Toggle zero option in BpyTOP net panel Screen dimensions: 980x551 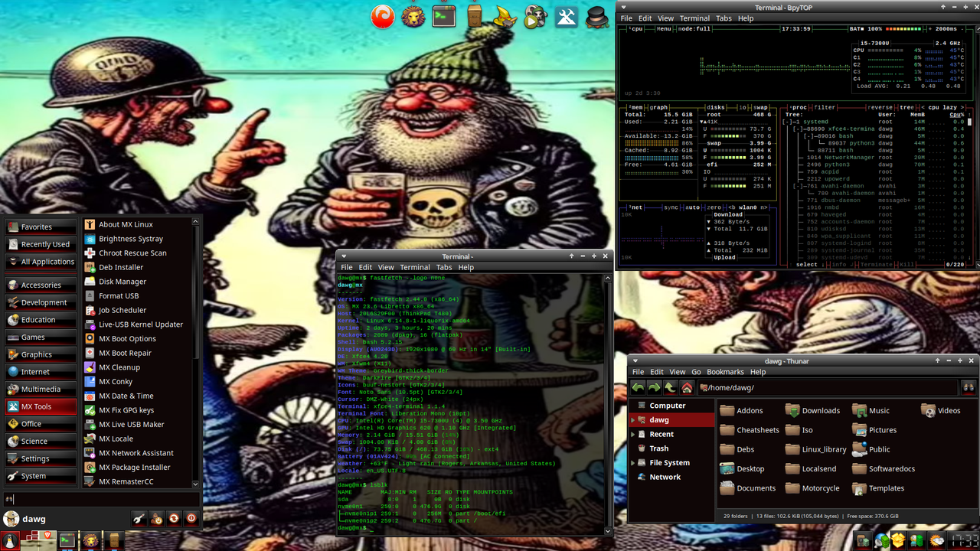(714, 207)
